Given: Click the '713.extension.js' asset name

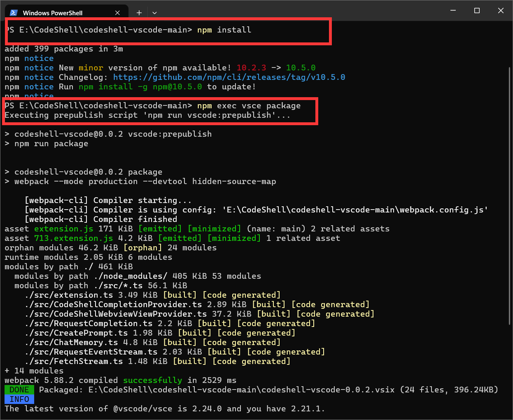Looking at the screenshot, I should point(73,238).
